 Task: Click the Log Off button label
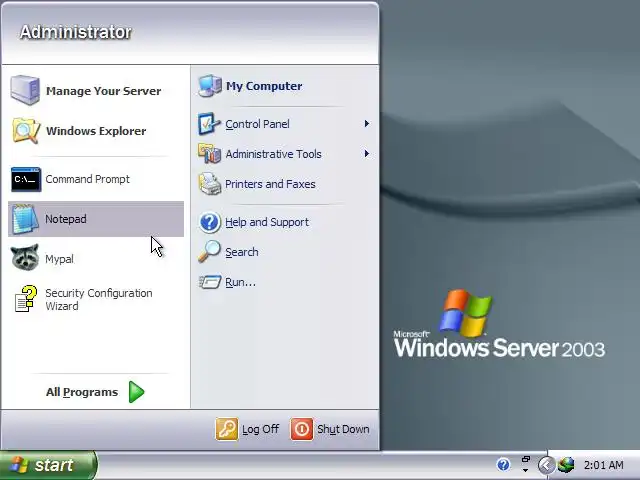coord(260,429)
